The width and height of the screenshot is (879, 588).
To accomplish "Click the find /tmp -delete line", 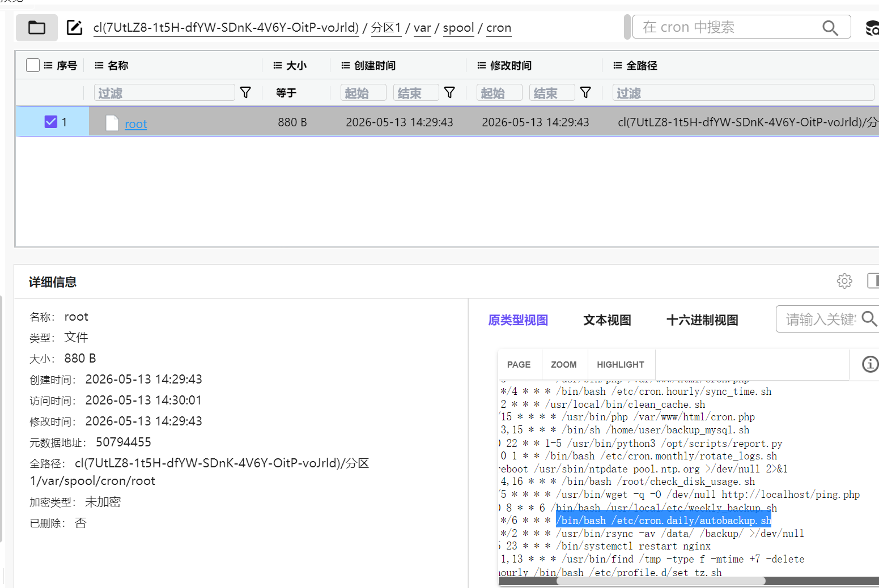I will tap(652, 559).
